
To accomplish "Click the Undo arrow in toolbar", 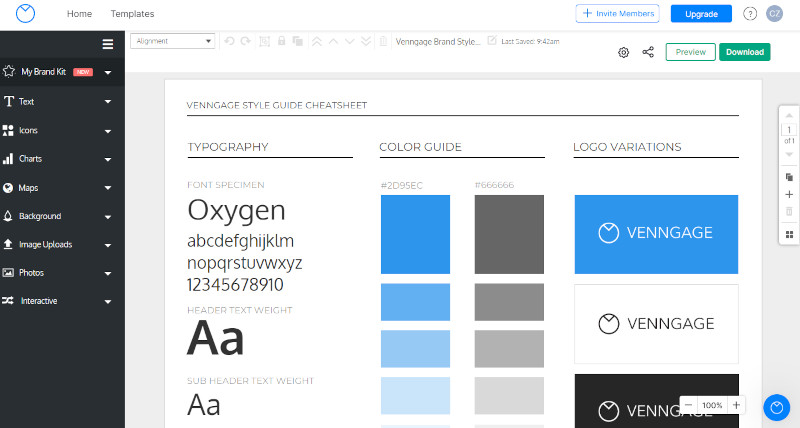I will tap(229, 41).
